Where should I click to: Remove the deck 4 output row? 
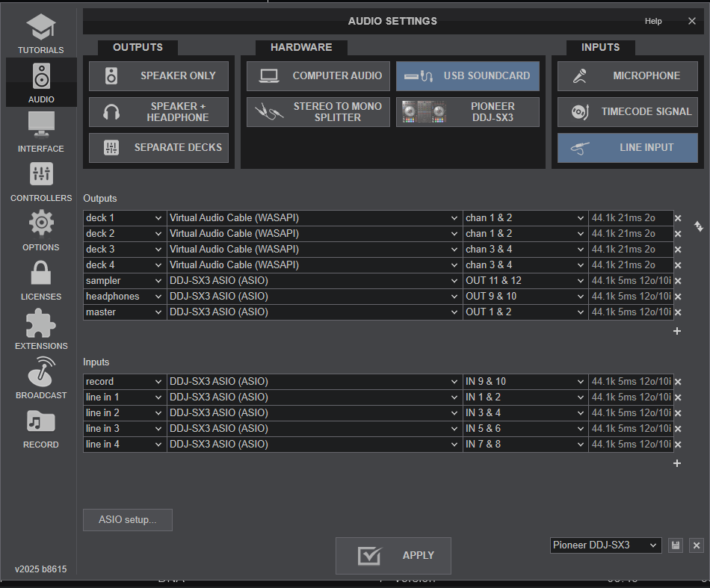pyautogui.click(x=678, y=265)
